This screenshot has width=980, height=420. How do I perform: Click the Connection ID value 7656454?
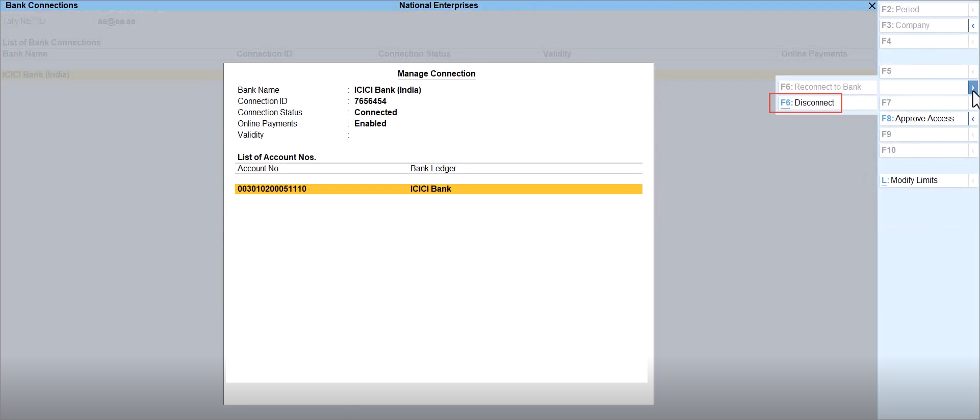[370, 101]
